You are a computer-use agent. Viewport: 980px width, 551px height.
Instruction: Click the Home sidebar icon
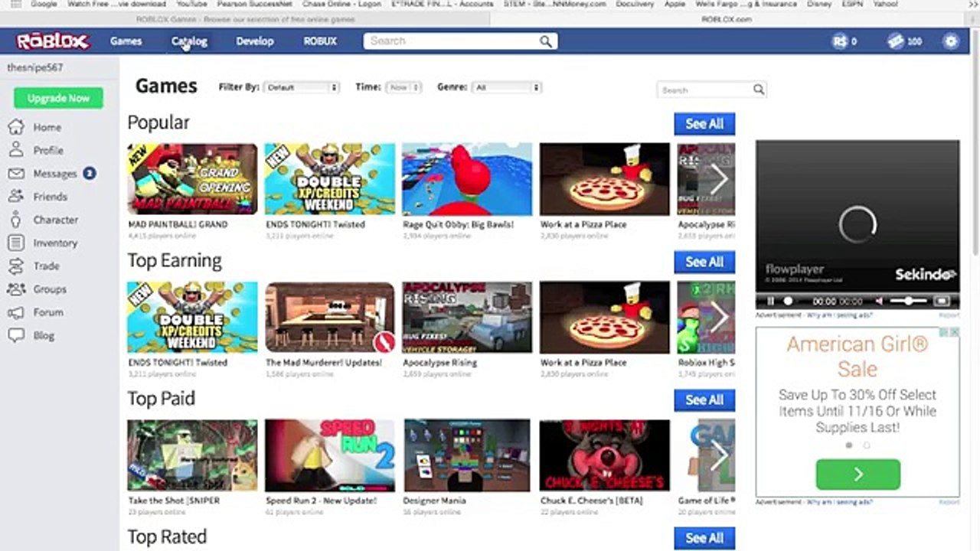tap(16, 127)
